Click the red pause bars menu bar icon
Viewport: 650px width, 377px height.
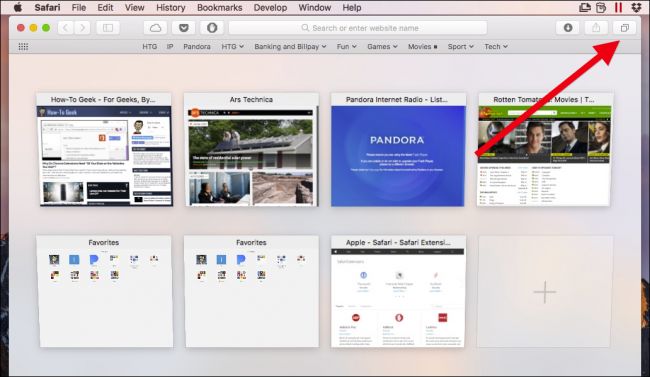pyautogui.click(x=618, y=7)
